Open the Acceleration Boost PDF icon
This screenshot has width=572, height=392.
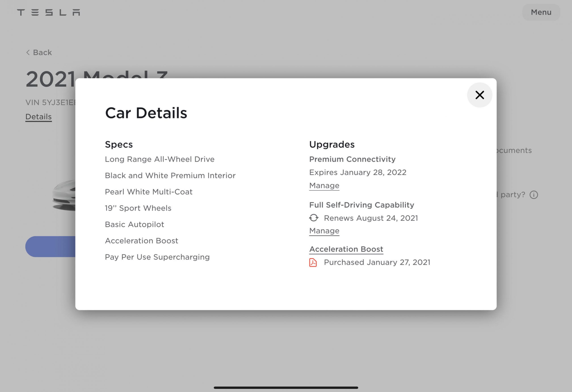313,262
